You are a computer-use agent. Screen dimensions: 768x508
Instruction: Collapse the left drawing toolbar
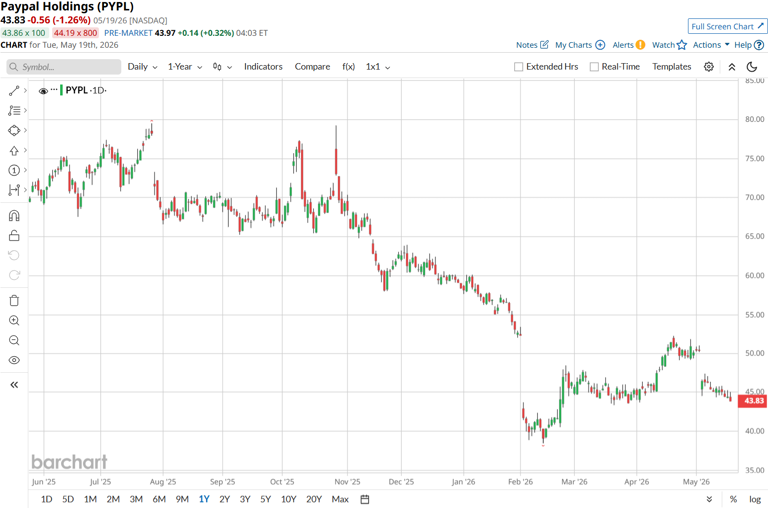tap(14, 385)
